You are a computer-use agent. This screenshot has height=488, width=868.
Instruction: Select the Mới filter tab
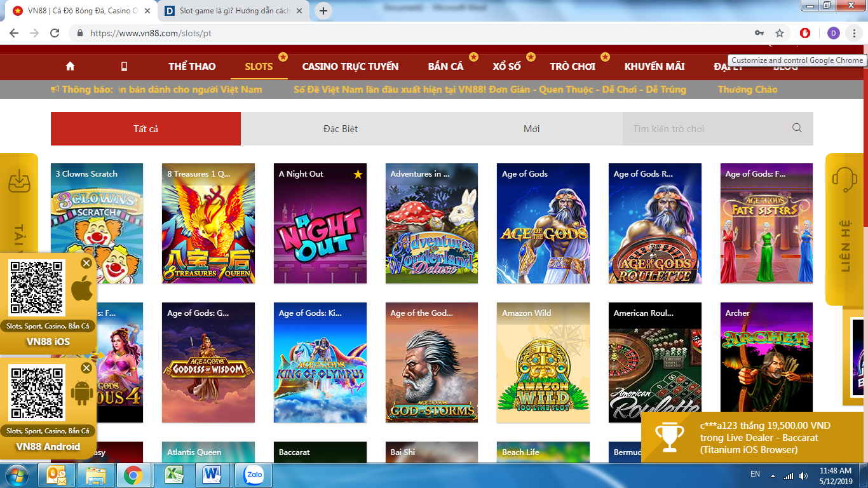point(531,128)
